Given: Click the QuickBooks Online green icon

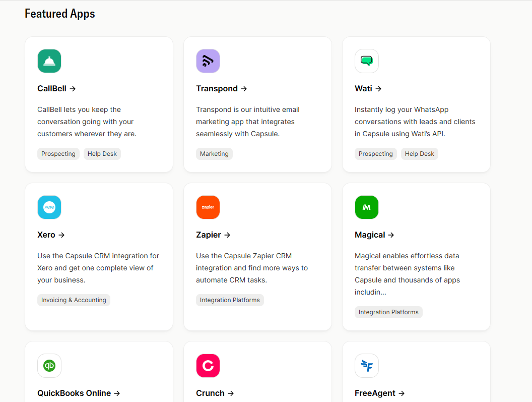Looking at the screenshot, I should 49,366.
